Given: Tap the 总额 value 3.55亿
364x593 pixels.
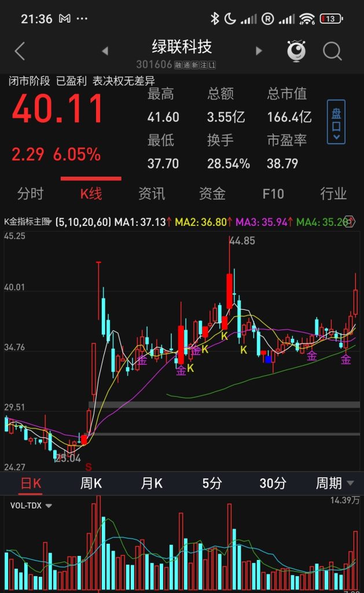Looking at the screenshot, I should tap(226, 117).
